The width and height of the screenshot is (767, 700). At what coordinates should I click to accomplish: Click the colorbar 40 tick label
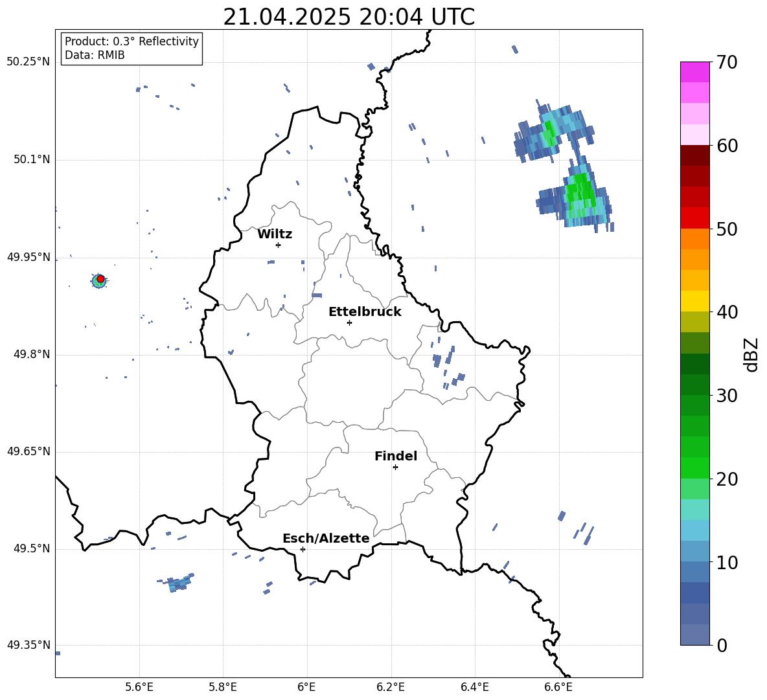pyautogui.click(x=727, y=312)
